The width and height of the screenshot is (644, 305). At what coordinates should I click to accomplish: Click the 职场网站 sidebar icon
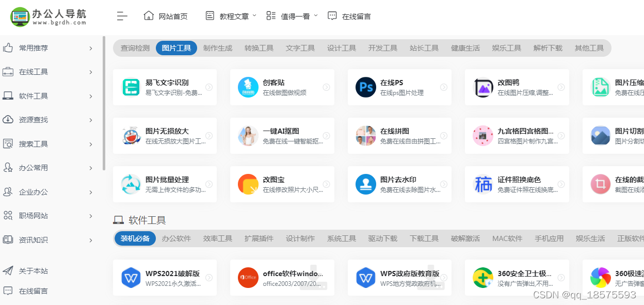click(8, 216)
